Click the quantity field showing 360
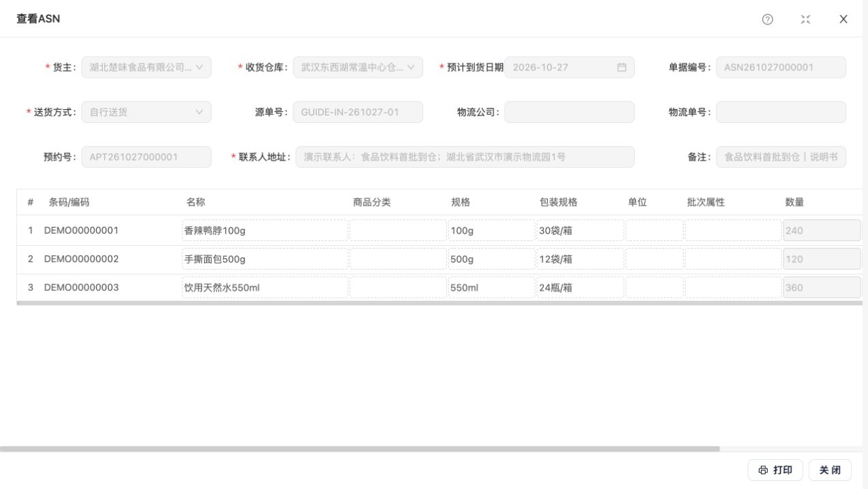868x489 pixels. tap(822, 288)
